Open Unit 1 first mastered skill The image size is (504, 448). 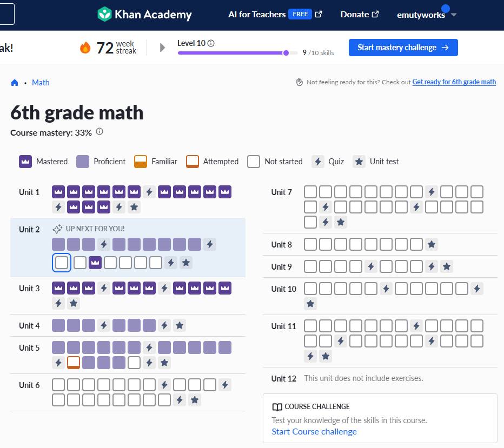(x=58, y=192)
